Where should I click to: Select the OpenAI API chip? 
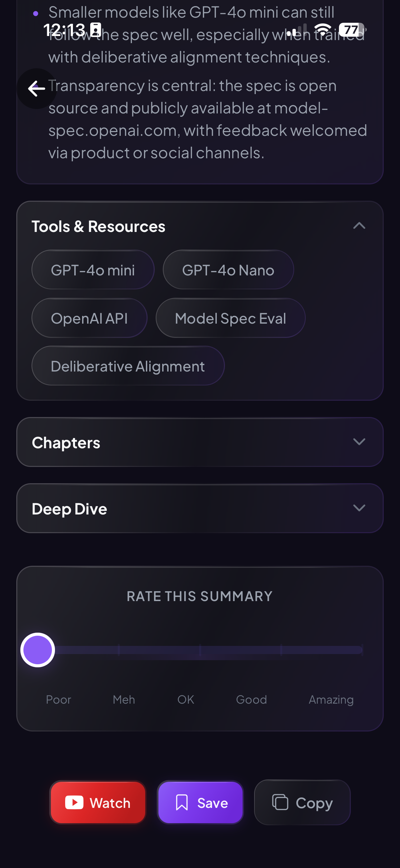coord(89,318)
